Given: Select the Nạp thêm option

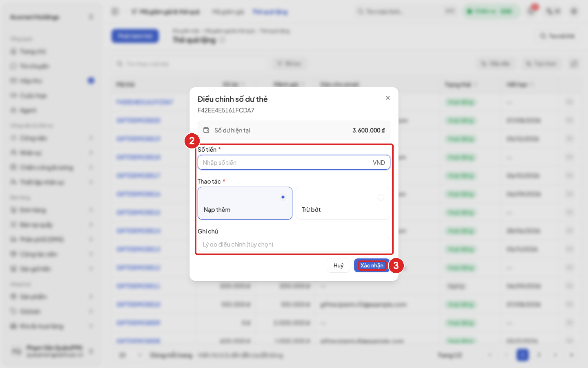Looking at the screenshot, I should pyautogui.click(x=245, y=203).
